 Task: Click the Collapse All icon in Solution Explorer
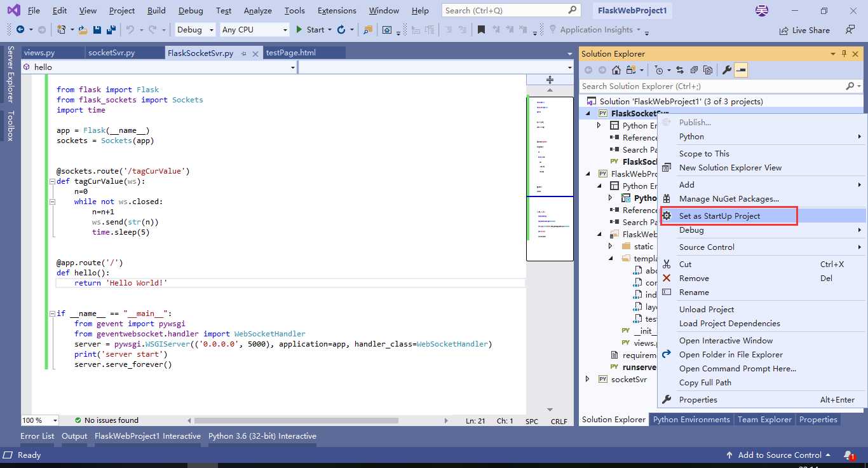(693, 70)
